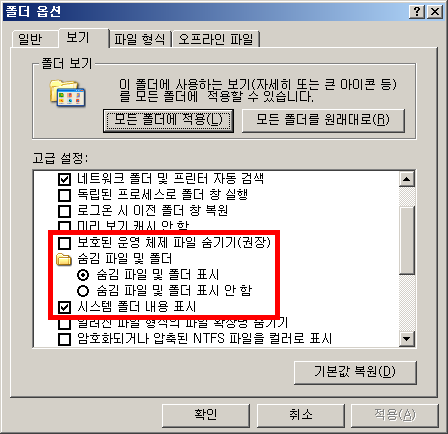Viewport: 448px width, 434px height.
Task: Check 보호된 운영 체제 파일 숨기기(권장)
Action: pyautogui.click(x=64, y=243)
